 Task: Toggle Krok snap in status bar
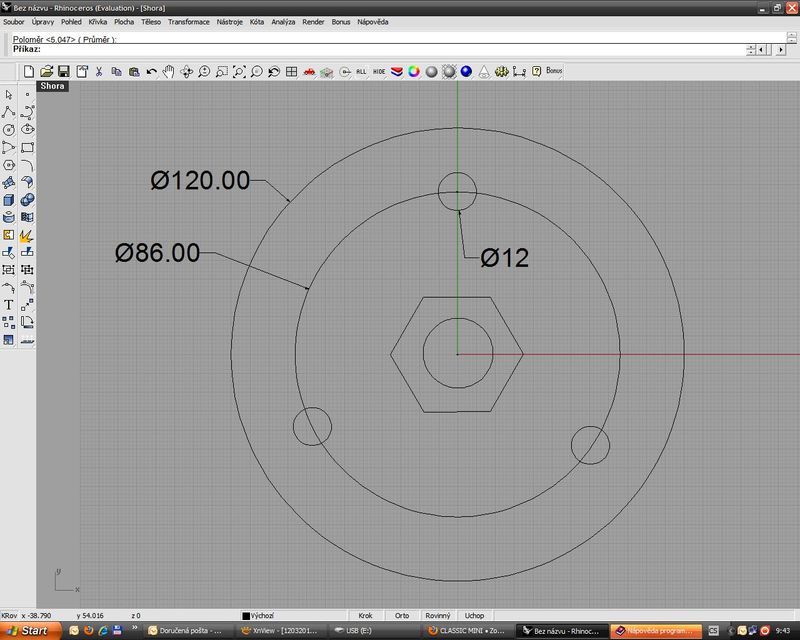366,616
